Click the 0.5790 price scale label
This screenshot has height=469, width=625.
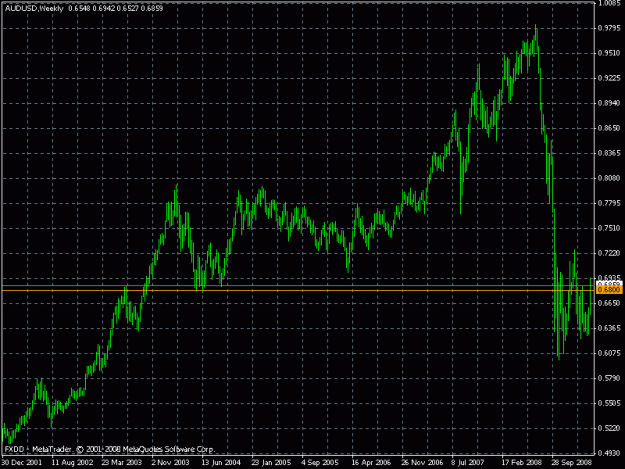(x=609, y=379)
